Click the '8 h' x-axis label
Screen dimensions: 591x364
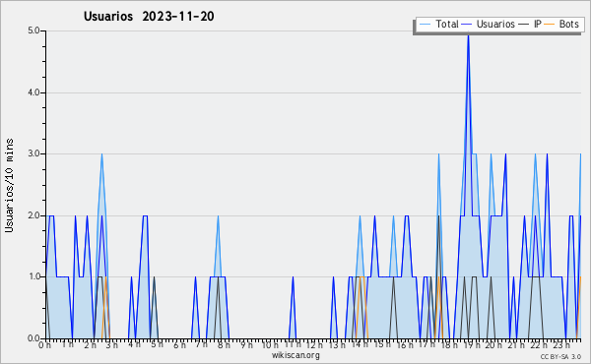point(224,345)
